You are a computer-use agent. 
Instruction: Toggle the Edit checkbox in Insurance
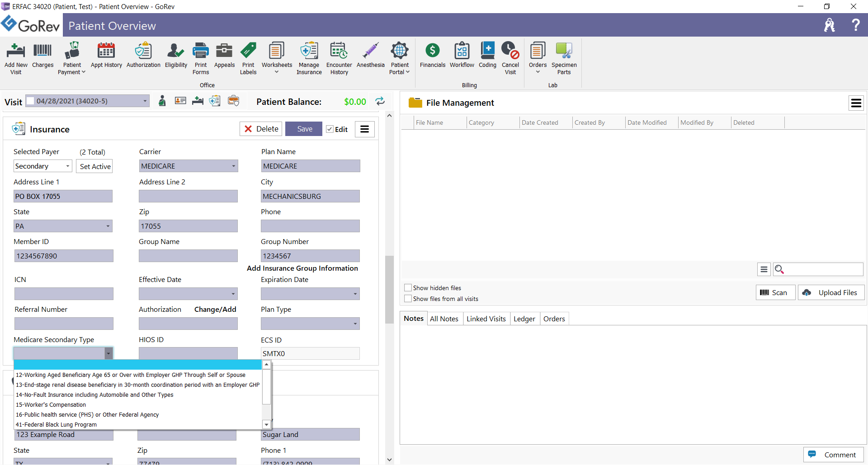click(x=330, y=129)
